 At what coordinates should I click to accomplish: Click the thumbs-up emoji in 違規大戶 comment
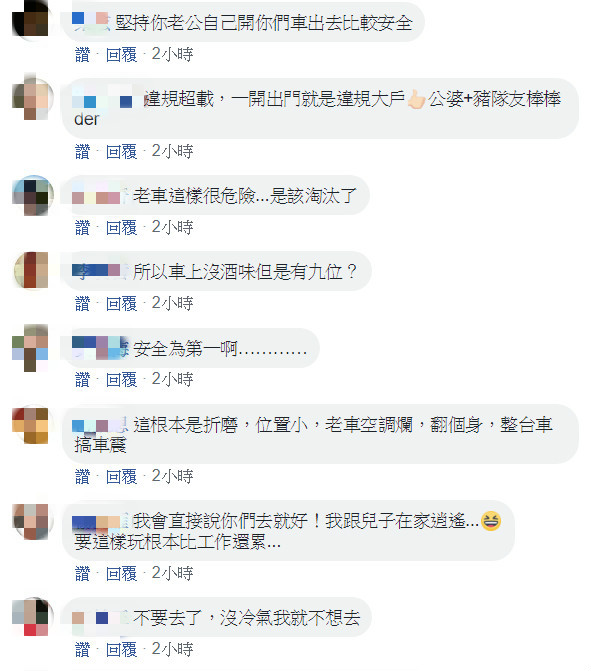(416, 99)
